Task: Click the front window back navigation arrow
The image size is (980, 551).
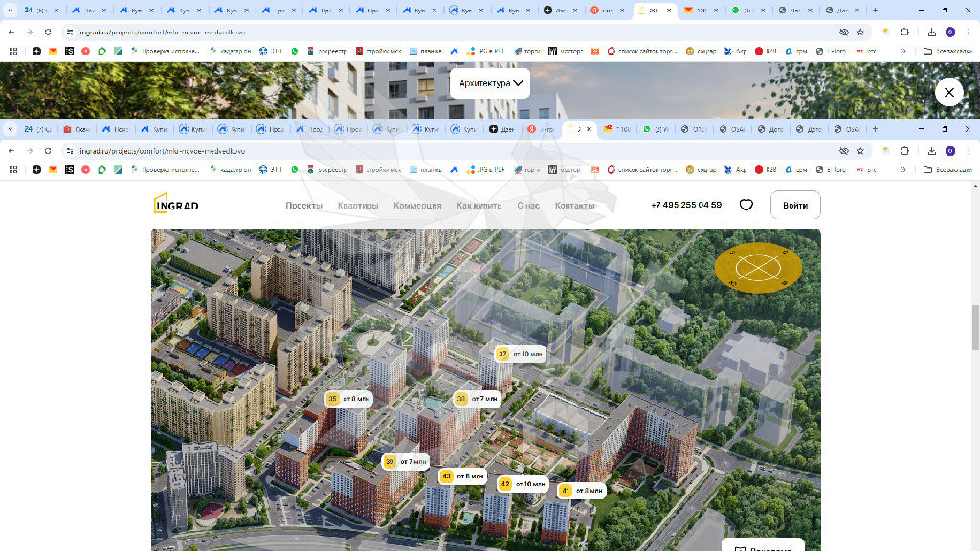Action: point(11,151)
